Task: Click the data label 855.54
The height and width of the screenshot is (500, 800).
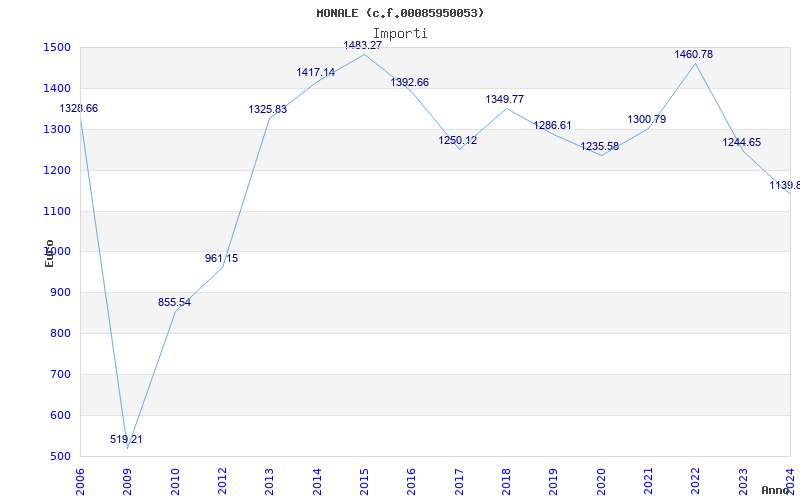Action: click(x=174, y=303)
